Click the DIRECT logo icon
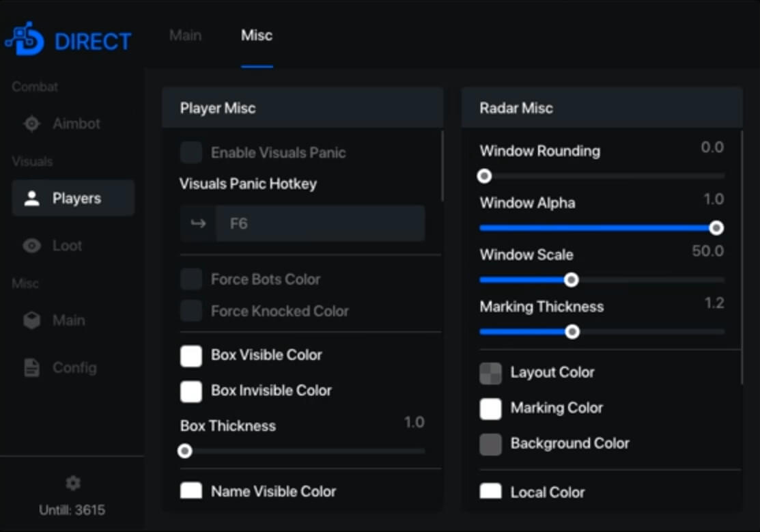The height and width of the screenshot is (532, 760). pyautogui.click(x=25, y=40)
